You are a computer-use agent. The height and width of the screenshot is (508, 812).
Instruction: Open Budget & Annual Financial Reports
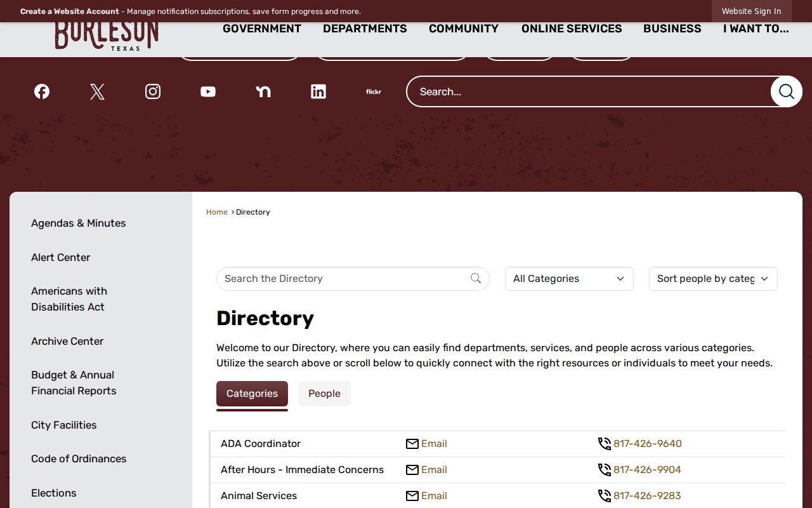tap(74, 383)
